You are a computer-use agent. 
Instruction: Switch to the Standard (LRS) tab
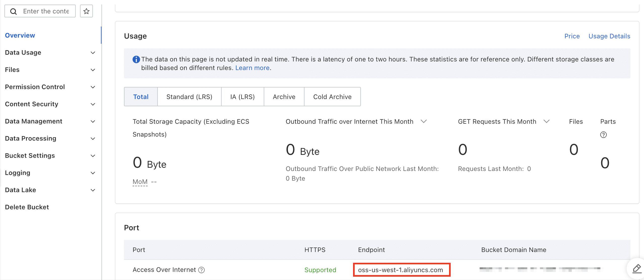(189, 97)
